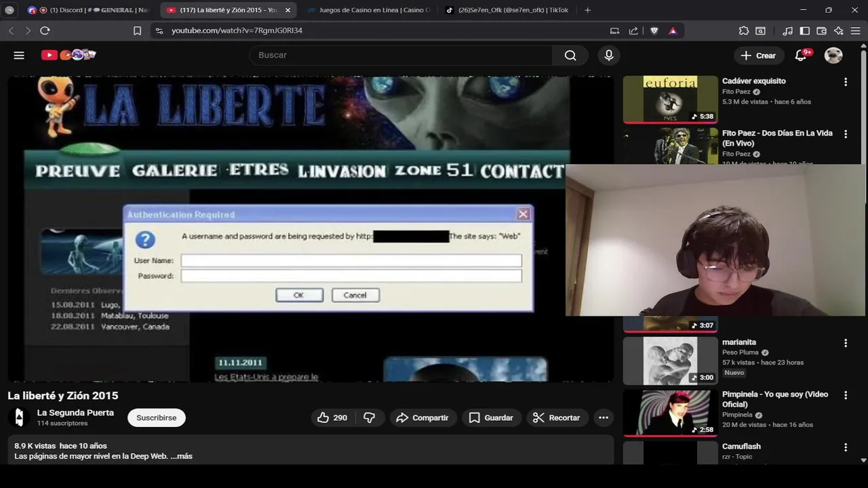The height and width of the screenshot is (488, 868).
Task: Open the Cadáver exquisito title link
Action: pos(753,81)
